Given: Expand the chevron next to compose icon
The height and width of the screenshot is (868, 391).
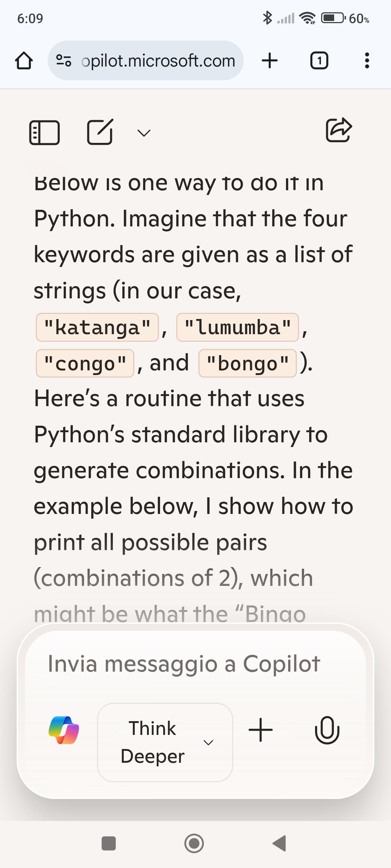Looking at the screenshot, I should pos(144,133).
